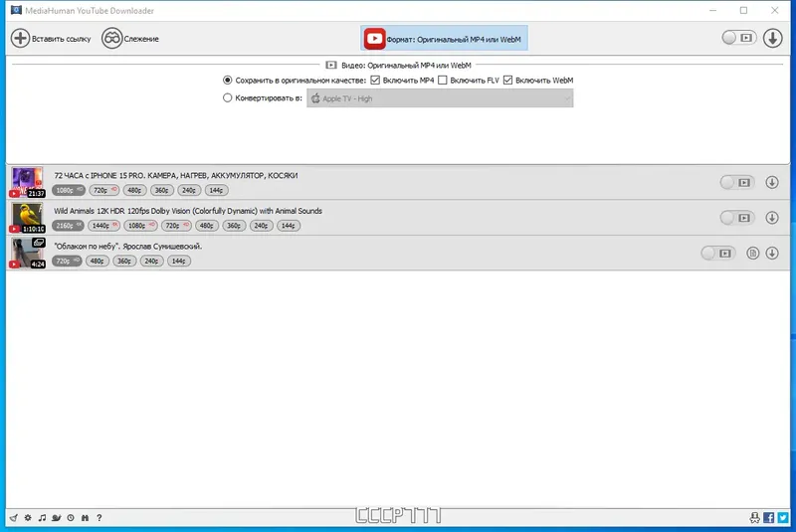
Task: Maximize the MediaHuman window
Action: click(x=743, y=10)
